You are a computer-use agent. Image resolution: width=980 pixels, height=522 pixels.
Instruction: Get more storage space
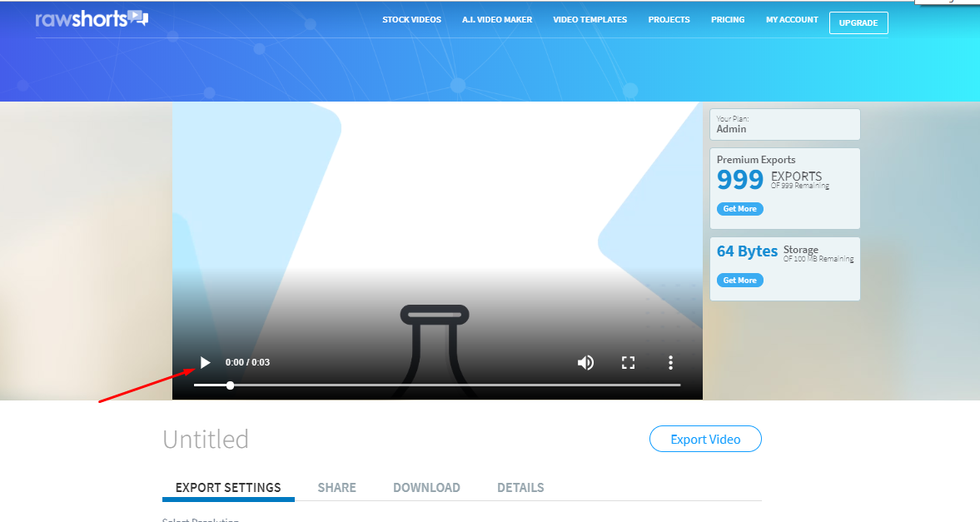click(x=740, y=280)
